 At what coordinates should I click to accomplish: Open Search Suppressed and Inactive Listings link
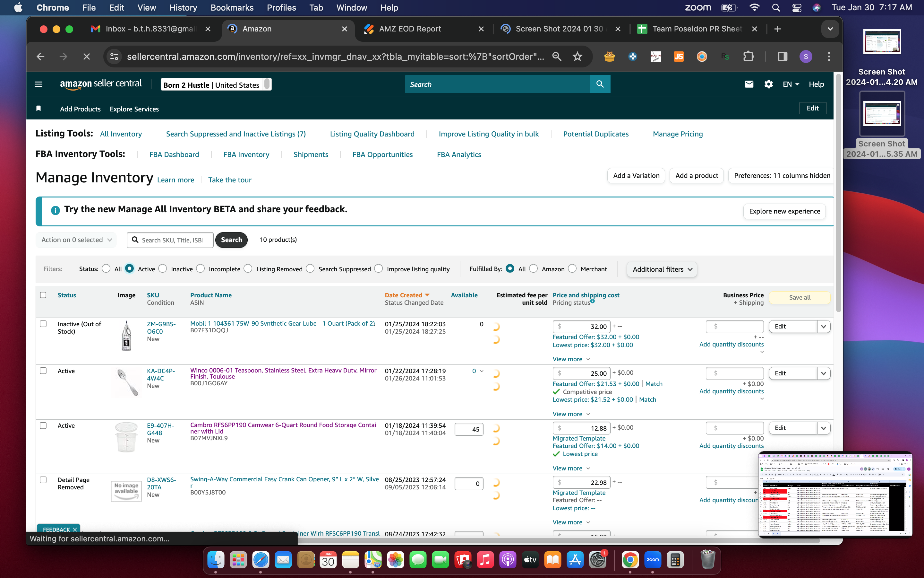[x=236, y=134]
